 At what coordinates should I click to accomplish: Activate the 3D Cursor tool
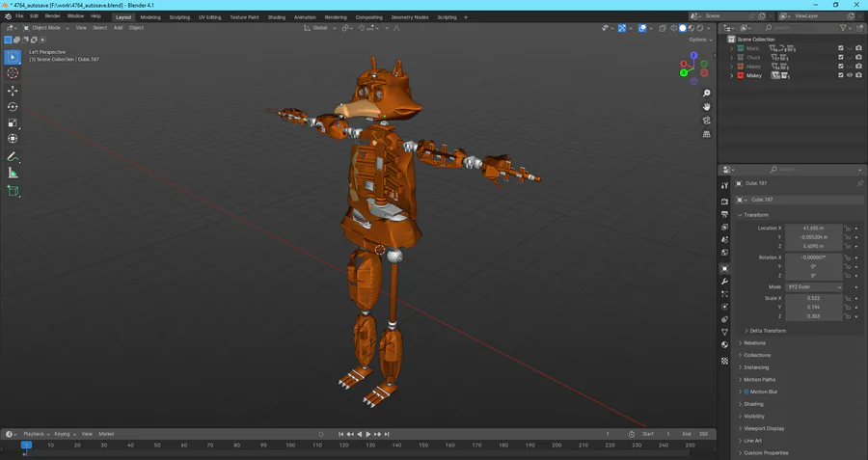[x=13, y=73]
